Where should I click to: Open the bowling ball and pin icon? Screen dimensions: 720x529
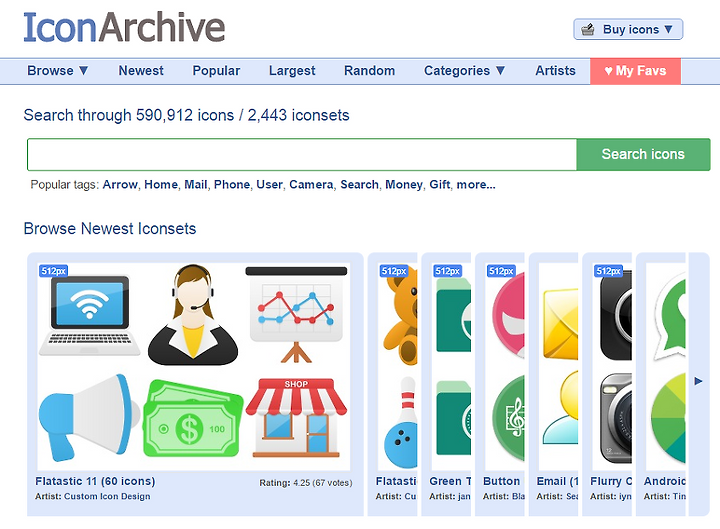coord(400,422)
